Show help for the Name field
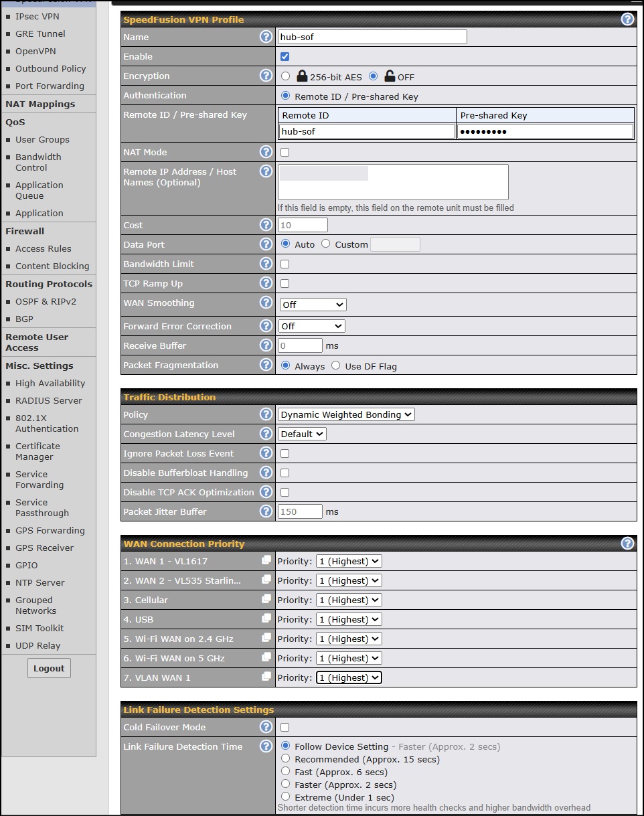Screen dimensions: 644x816 point(266,37)
